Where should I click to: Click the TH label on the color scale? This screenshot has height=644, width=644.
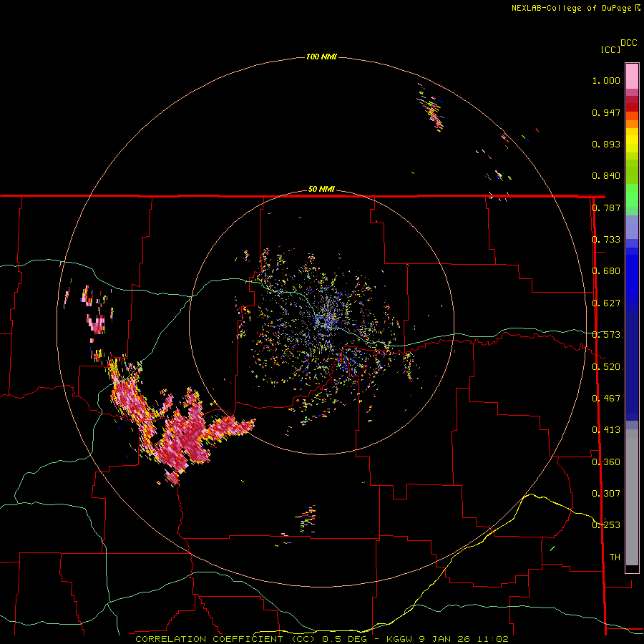[615, 557]
